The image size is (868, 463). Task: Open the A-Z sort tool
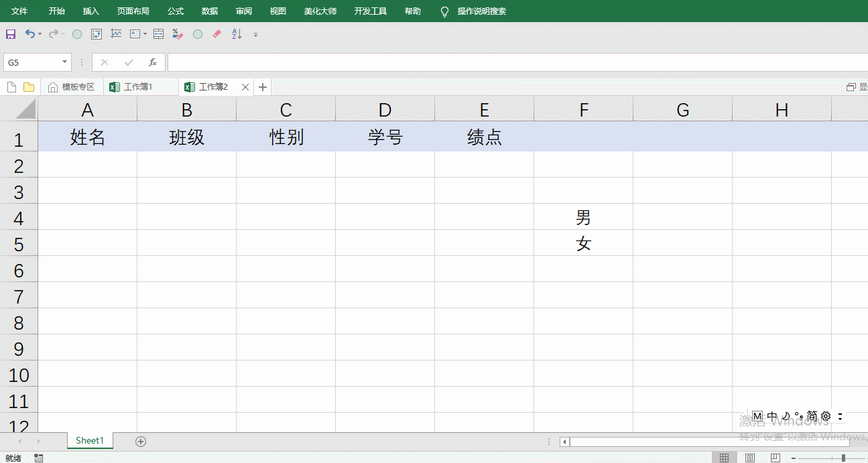click(235, 34)
